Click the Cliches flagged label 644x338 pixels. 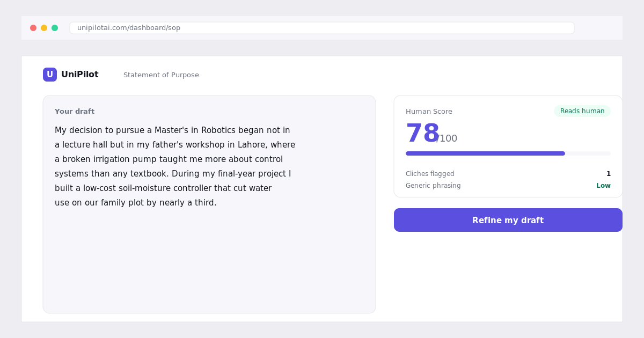[x=430, y=174]
